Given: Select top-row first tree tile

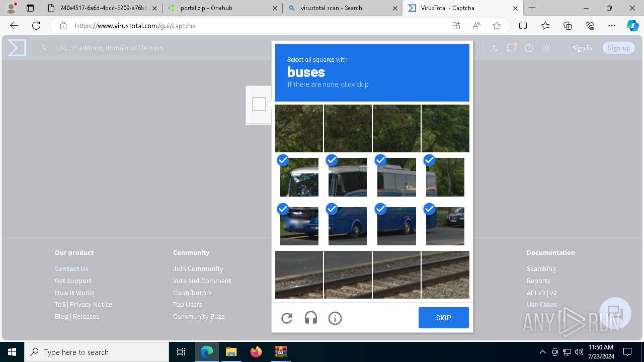Looking at the screenshot, I should (x=299, y=128).
